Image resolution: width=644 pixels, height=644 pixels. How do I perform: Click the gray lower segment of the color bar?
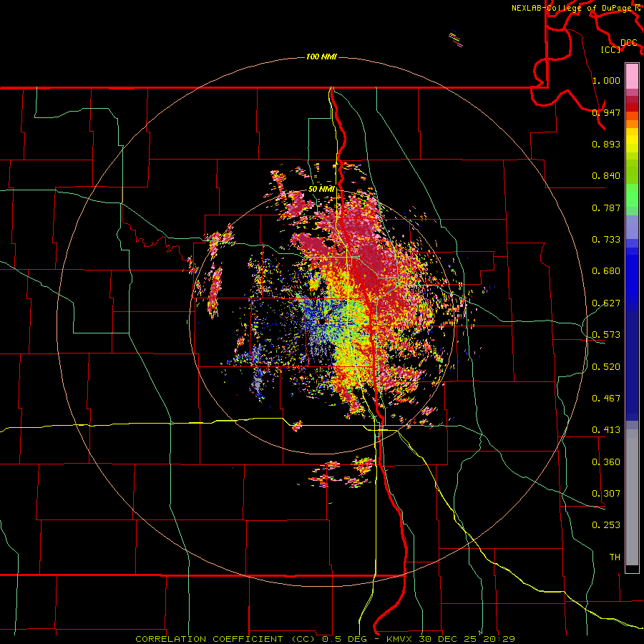point(632,497)
